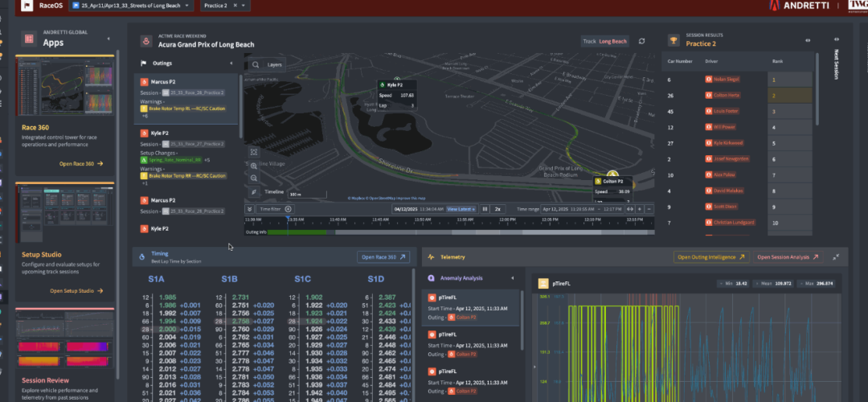Open the Practice 2 session dropdown arrow
The height and width of the screenshot is (402, 868).
pos(244,6)
